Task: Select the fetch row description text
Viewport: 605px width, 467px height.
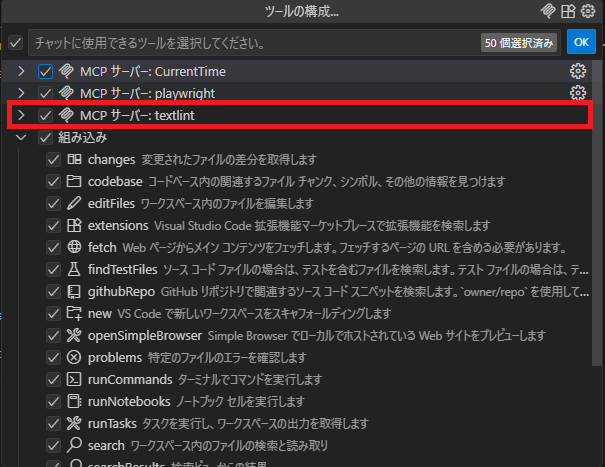Action: [x=344, y=247]
